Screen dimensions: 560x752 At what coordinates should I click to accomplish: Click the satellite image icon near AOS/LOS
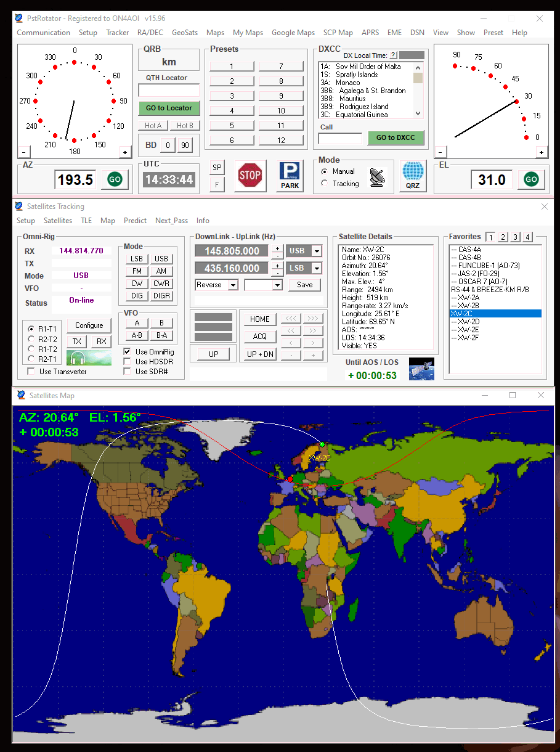coord(422,369)
